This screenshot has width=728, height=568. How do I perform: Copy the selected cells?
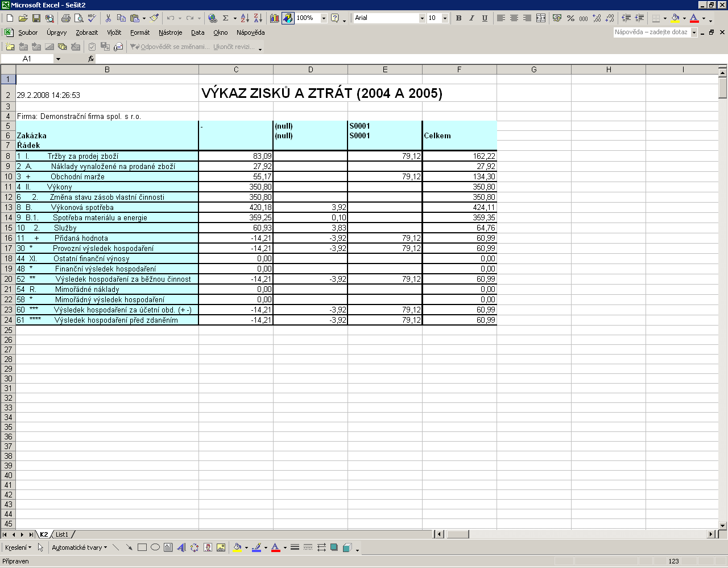pos(121,18)
